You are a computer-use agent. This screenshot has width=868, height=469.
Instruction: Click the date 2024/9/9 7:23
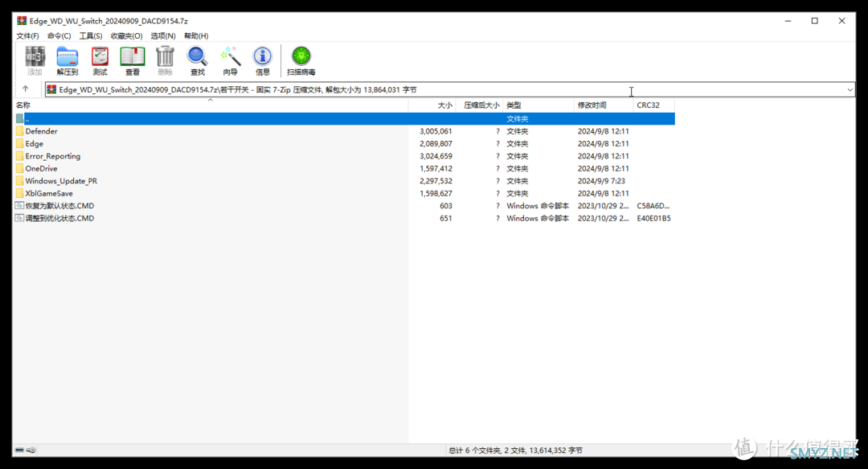[601, 181]
